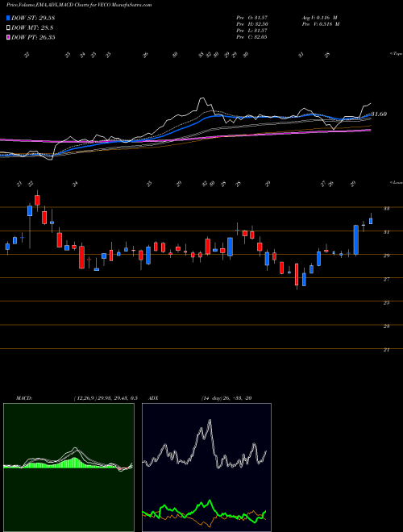The width and height of the screenshot is (403, 532).
Task: Click the 'Pre H: 32.50' value
Action: [x=251, y=23]
